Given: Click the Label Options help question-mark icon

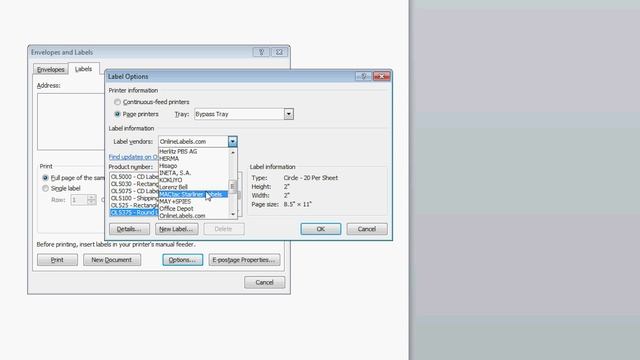Looking at the screenshot, I should (x=363, y=76).
